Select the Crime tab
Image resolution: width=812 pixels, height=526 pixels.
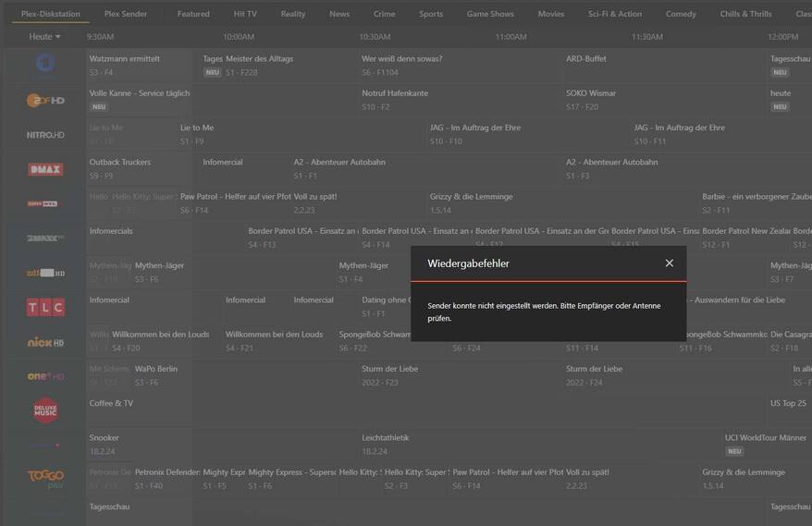pyautogui.click(x=384, y=14)
